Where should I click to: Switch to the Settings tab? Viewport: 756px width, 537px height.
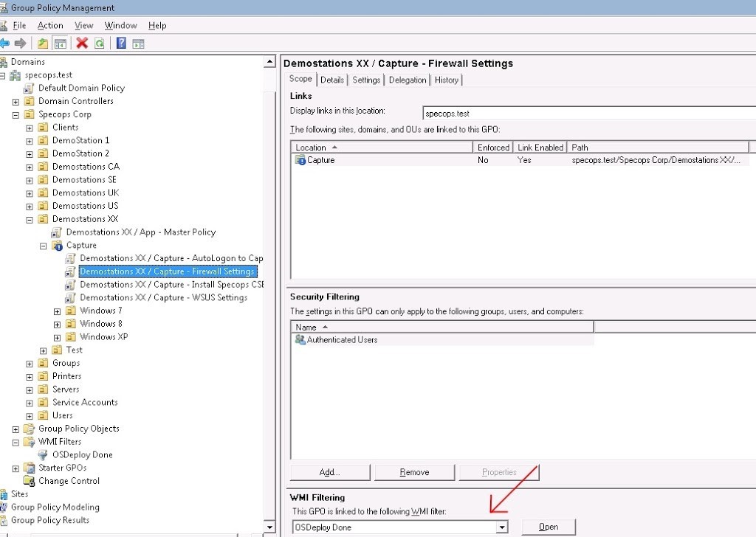pyautogui.click(x=366, y=80)
